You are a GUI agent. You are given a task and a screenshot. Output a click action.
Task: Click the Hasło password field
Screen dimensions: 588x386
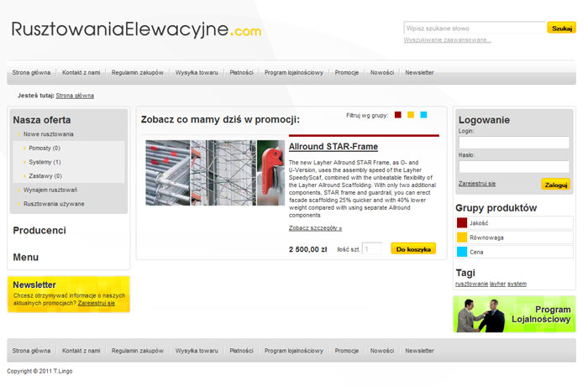click(514, 166)
